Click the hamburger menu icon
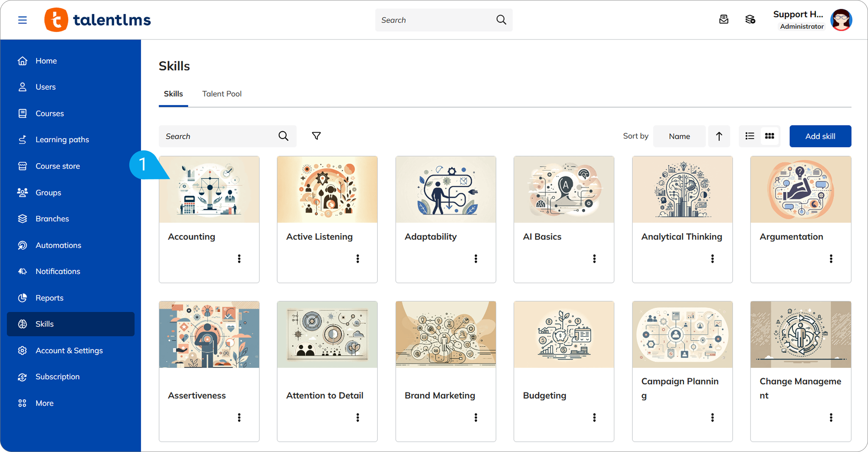Image resolution: width=868 pixels, height=452 pixels. point(23,20)
